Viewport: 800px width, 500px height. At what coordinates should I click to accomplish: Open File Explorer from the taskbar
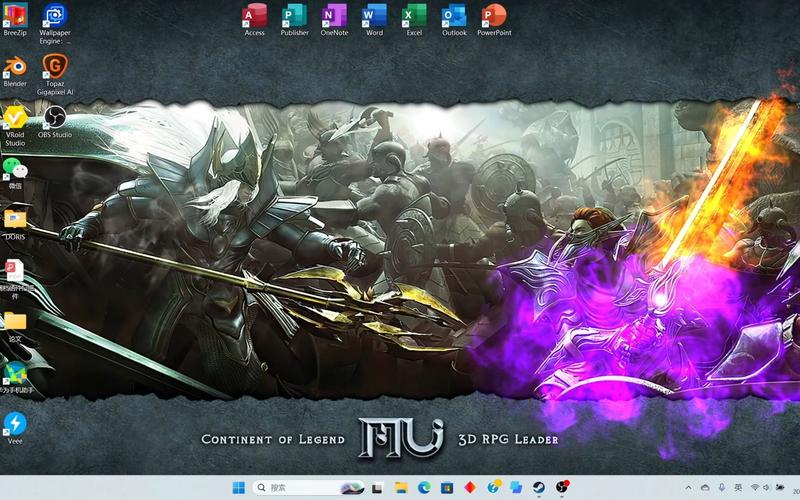(401, 488)
